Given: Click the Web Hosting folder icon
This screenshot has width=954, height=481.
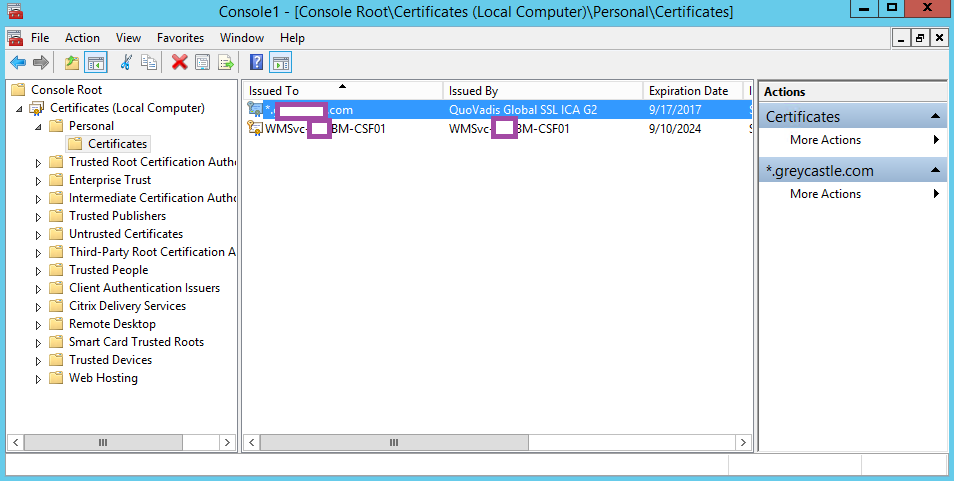Looking at the screenshot, I should pyautogui.click(x=56, y=378).
